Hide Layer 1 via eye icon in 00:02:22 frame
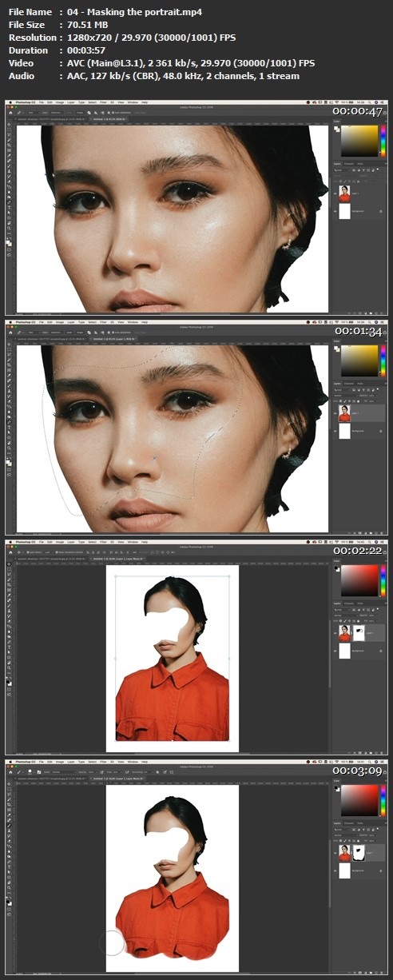This screenshot has width=393, height=980. pos(335,633)
